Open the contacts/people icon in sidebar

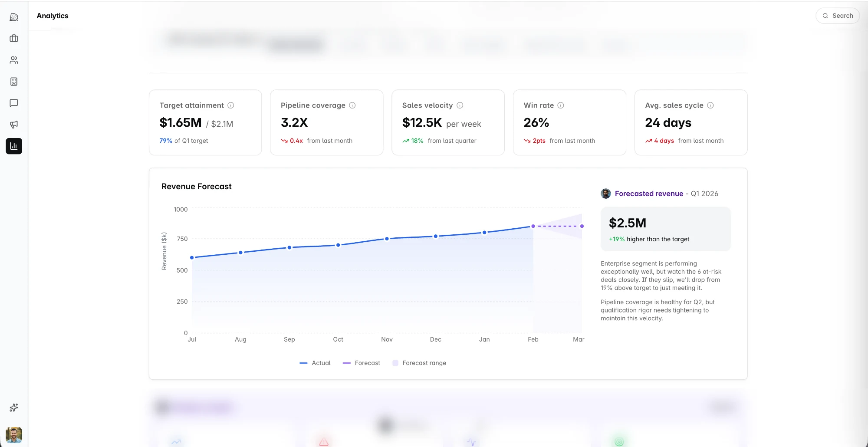[x=14, y=60]
